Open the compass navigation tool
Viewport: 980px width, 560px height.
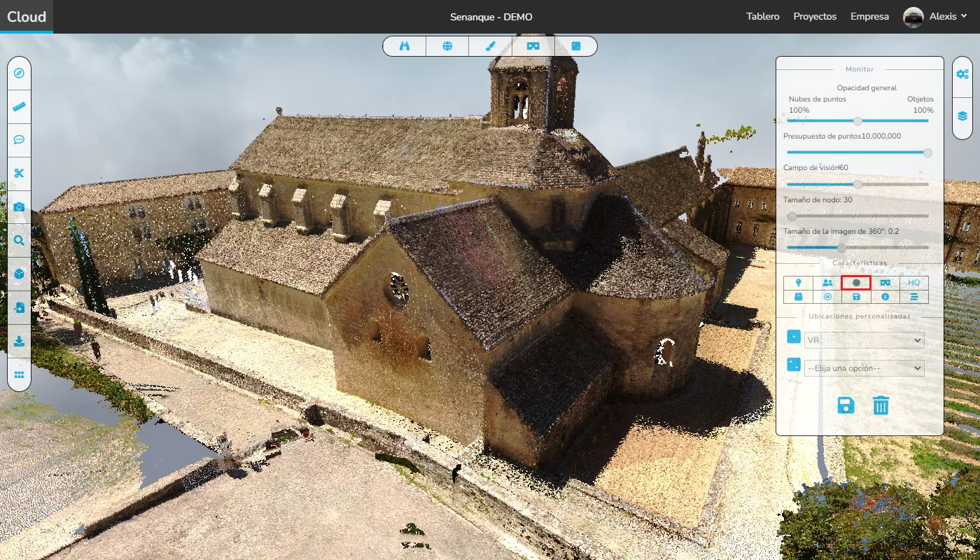coord(19,73)
